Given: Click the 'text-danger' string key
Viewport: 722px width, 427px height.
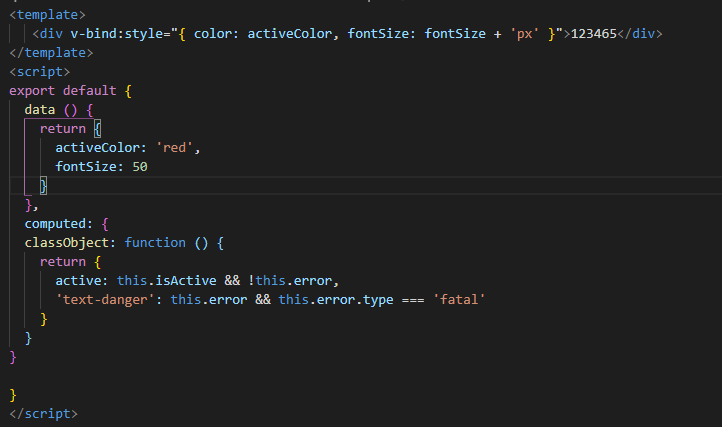Looking at the screenshot, I should coord(105,299).
